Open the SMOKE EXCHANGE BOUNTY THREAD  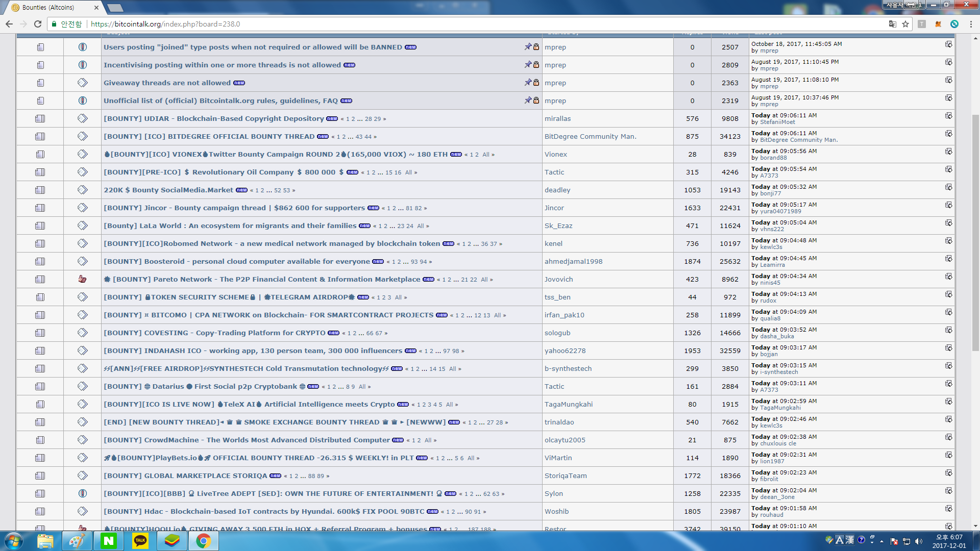point(275,422)
